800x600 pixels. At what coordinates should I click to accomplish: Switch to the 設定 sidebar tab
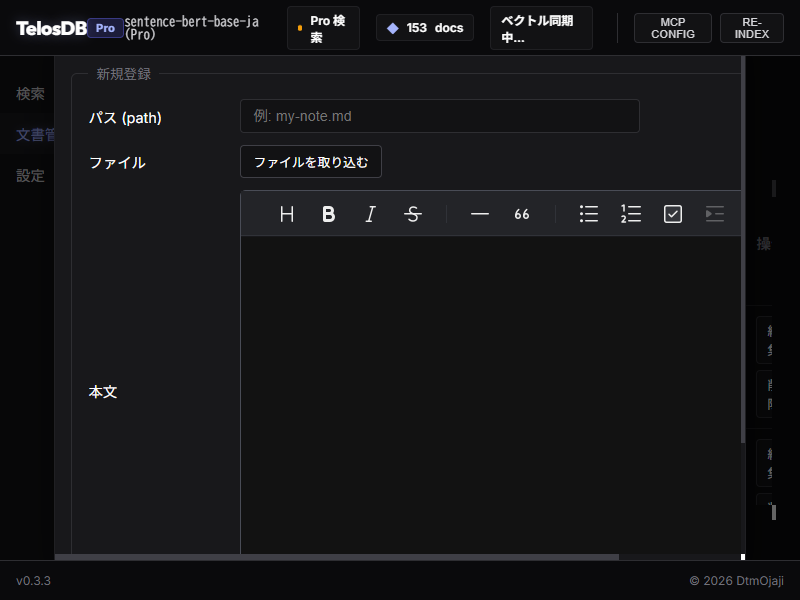click(x=30, y=176)
